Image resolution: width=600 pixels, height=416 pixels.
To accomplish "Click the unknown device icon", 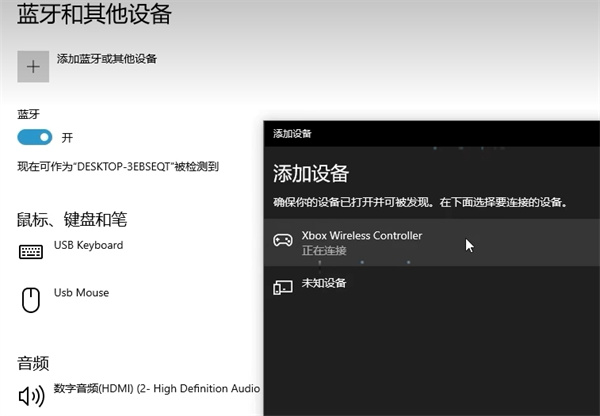I will 283,287.
